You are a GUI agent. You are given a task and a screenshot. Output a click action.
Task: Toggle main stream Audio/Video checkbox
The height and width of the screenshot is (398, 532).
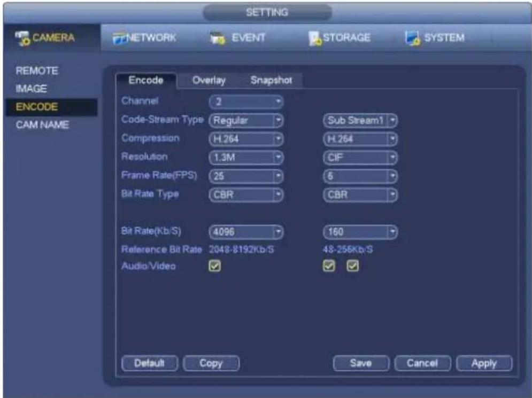215,266
